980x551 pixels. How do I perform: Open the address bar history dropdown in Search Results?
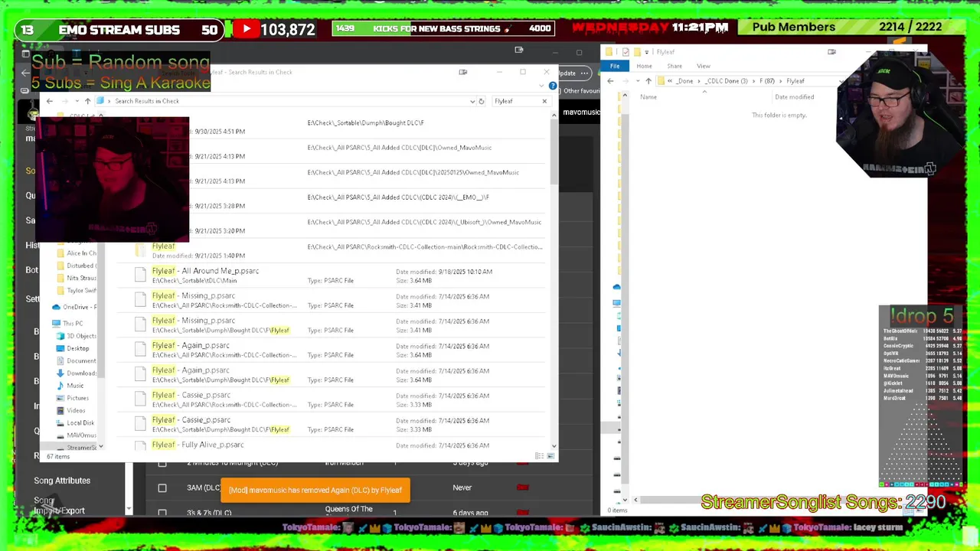click(x=472, y=101)
